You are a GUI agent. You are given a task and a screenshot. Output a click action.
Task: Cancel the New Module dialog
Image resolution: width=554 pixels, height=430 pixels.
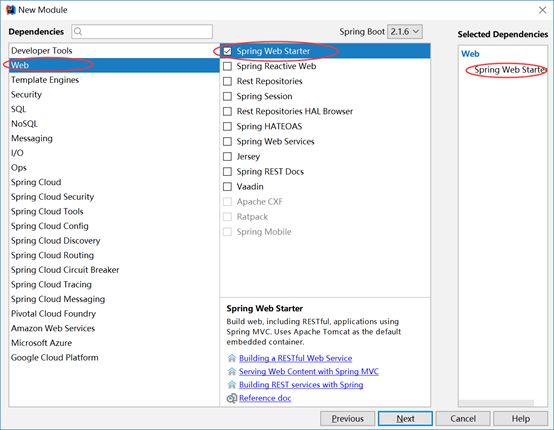click(463, 419)
